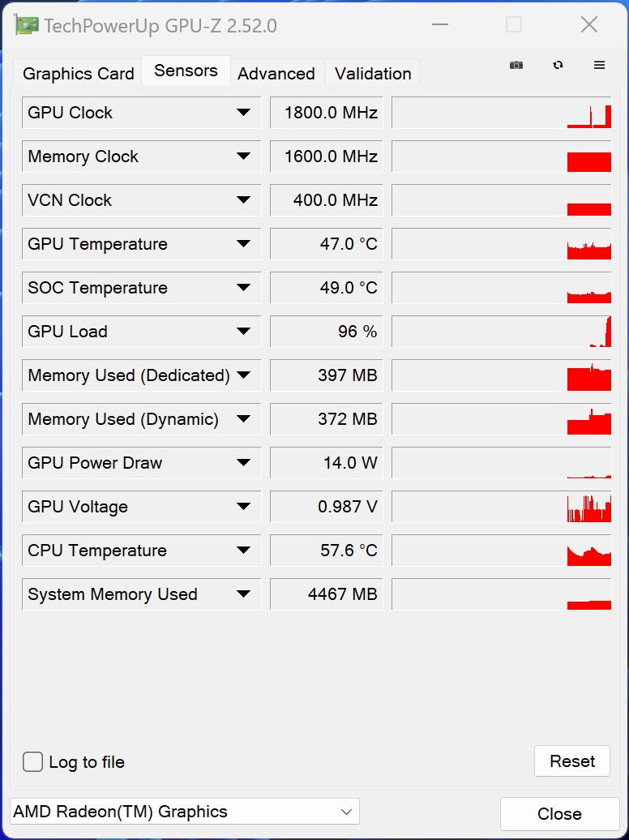Open the GPU Temperature dropdown arrow
Viewport: 629px width, 840px height.
(x=243, y=244)
